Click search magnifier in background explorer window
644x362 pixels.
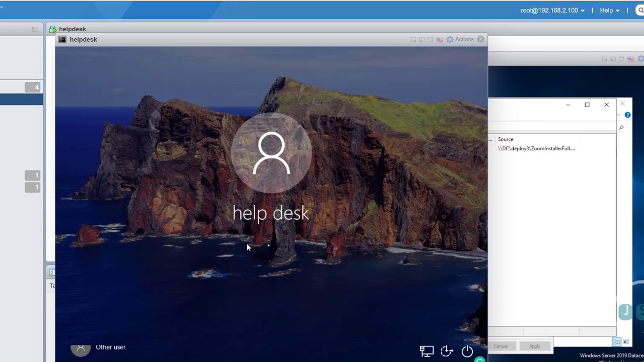(x=621, y=128)
